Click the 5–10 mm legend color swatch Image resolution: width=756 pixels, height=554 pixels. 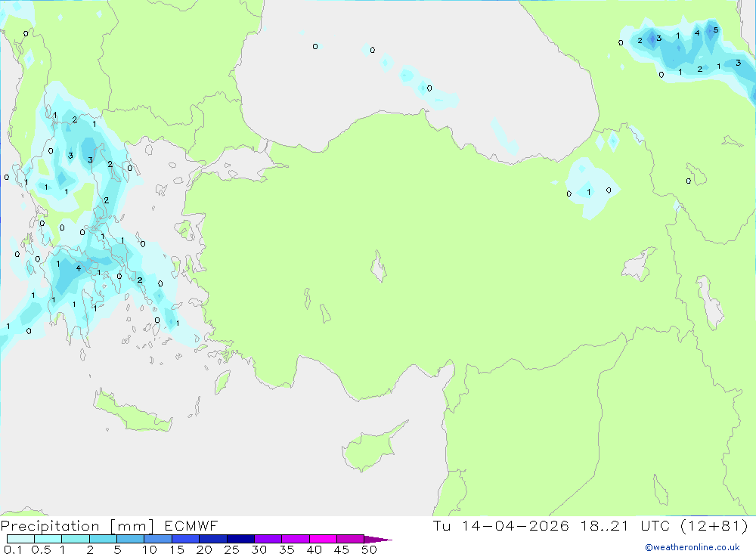131,539
